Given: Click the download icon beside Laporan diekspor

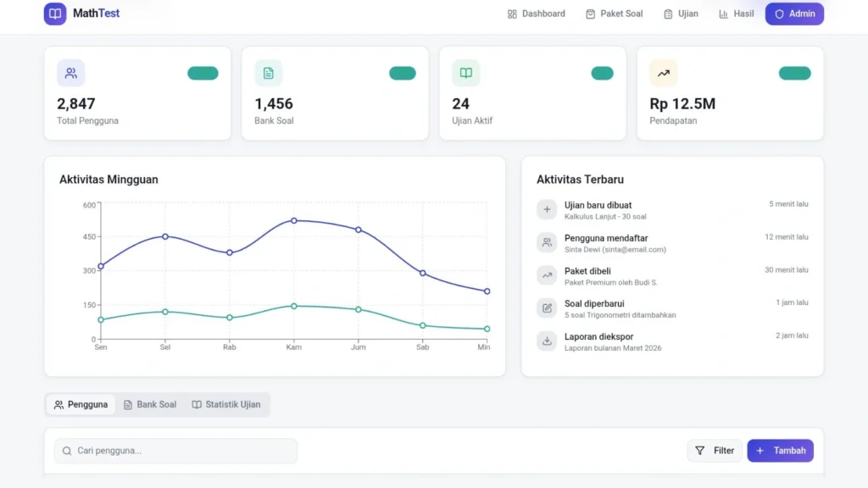Looking at the screenshot, I should tap(547, 341).
